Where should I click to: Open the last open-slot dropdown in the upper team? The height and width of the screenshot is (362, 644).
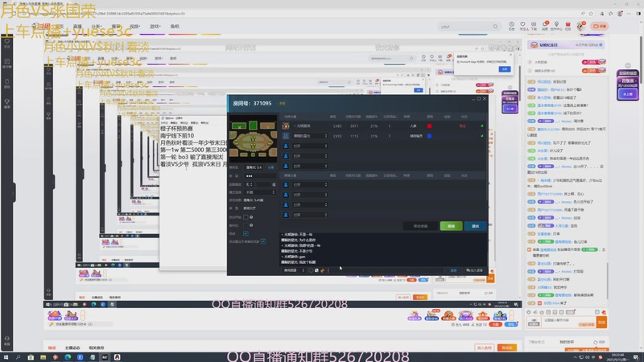coord(310,167)
